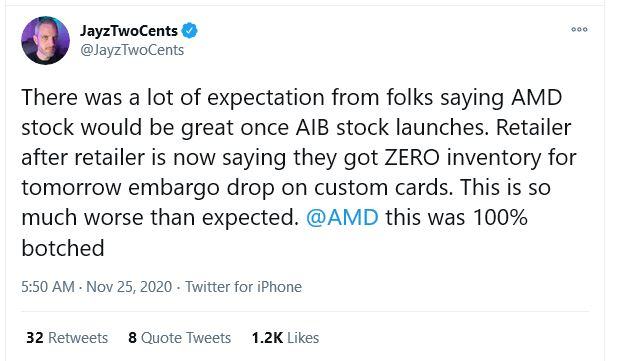Click the word botched in tweet text
The width and height of the screenshot is (617, 361).
63,248
